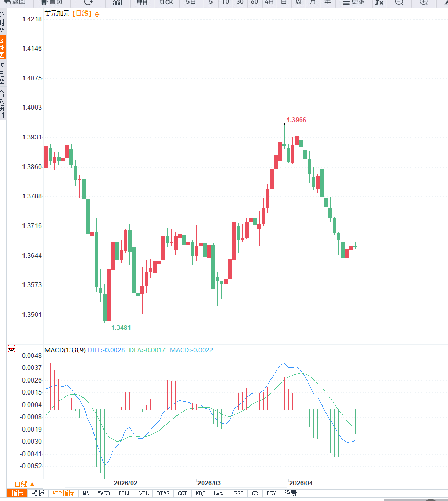
Task: Click the 设置 settings button
Action: (291, 493)
